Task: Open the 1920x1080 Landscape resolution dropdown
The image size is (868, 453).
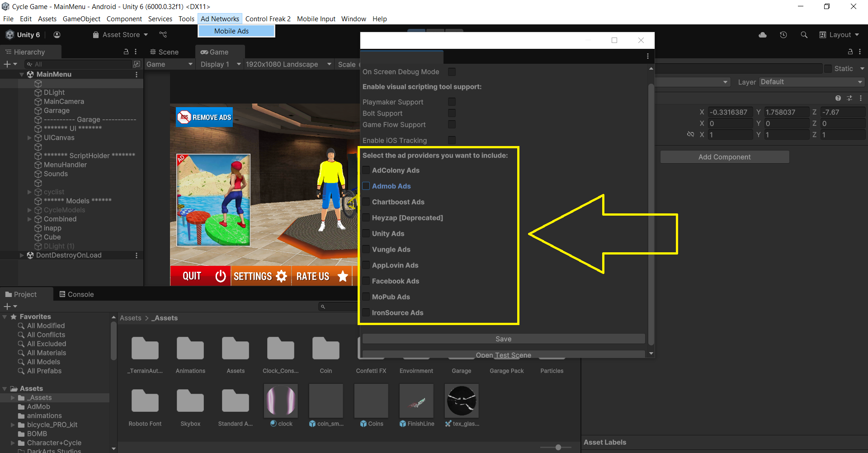Action: 288,64
